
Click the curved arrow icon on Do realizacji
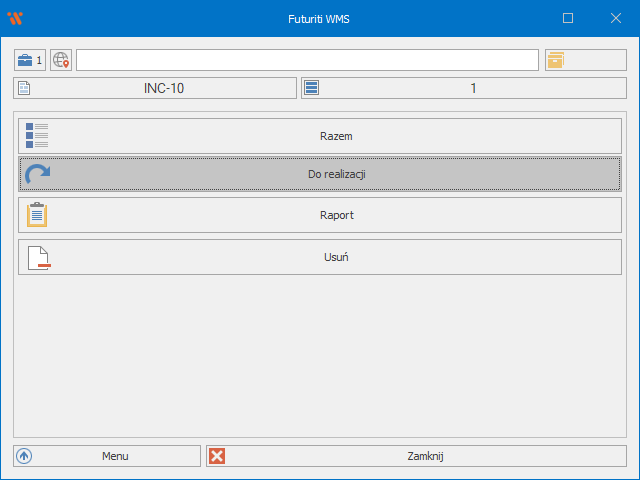pyautogui.click(x=37, y=174)
